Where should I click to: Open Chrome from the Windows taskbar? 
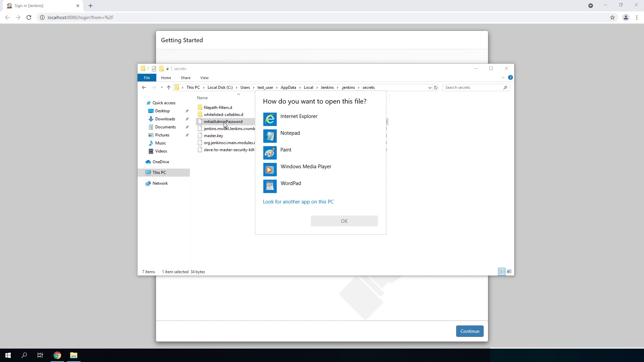[57, 355]
